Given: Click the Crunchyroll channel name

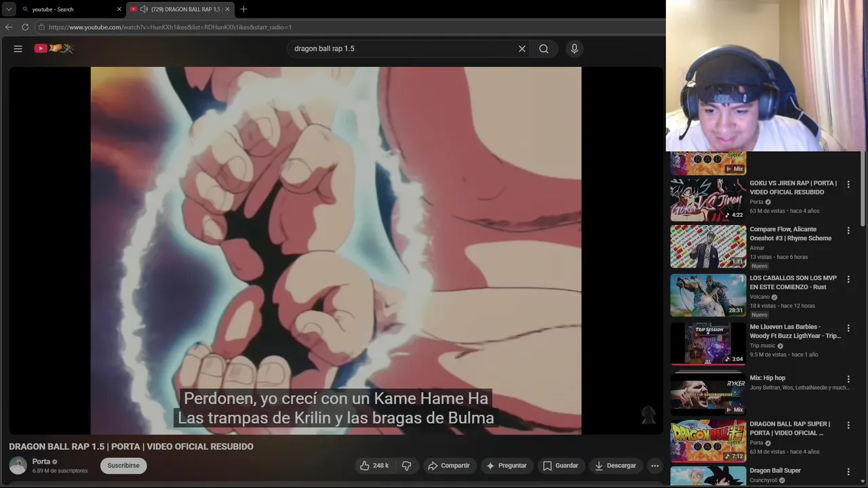Looking at the screenshot, I should 764,481.
